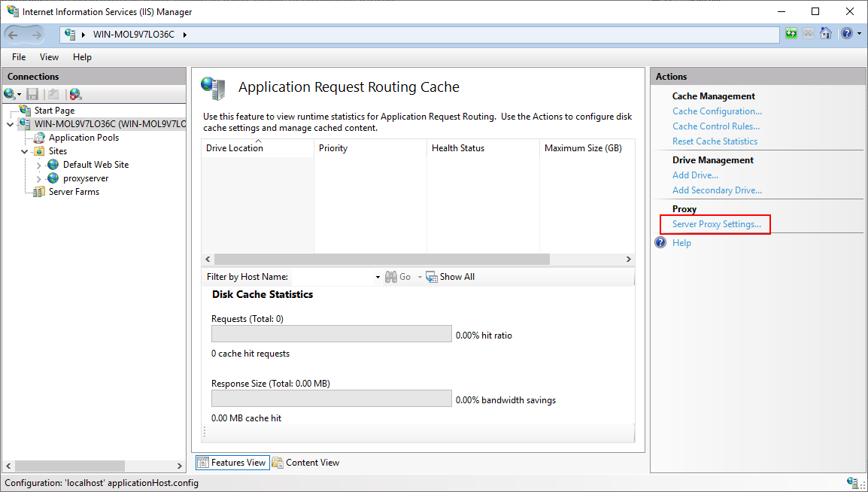Open Help via the blue question mark icon
Image resolution: width=868 pixels, height=492 pixels.
[x=845, y=33]
